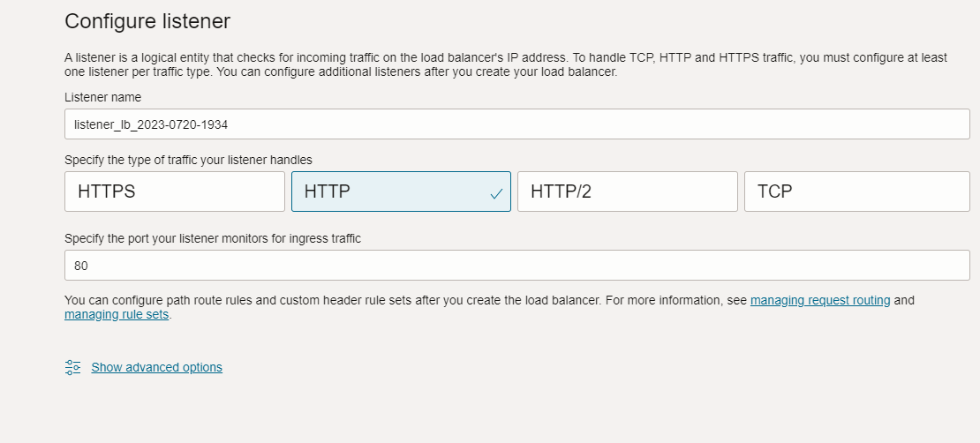980x443 pixels.
Task: Click the 'Specify the type of traffic' label
Action: point(188,160)
